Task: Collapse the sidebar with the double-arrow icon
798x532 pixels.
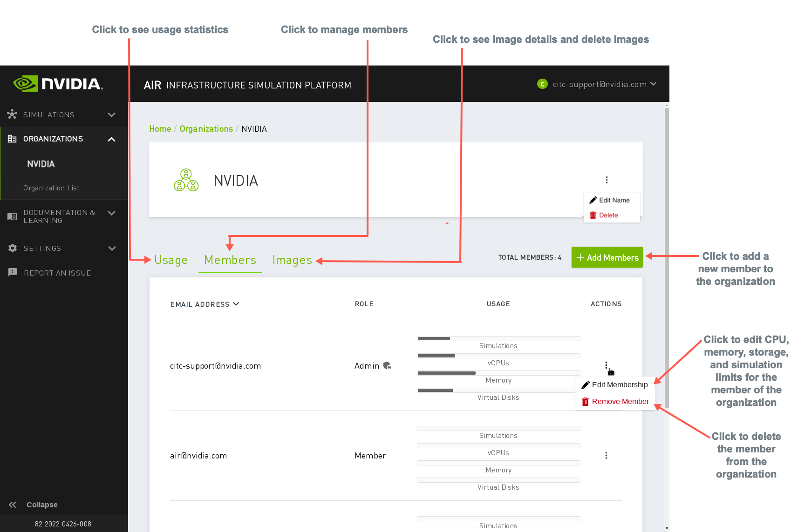Action: coord(12,505)
